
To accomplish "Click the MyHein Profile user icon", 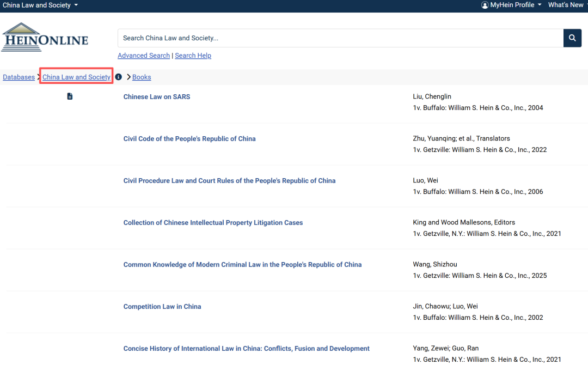I will pos(485,5).
